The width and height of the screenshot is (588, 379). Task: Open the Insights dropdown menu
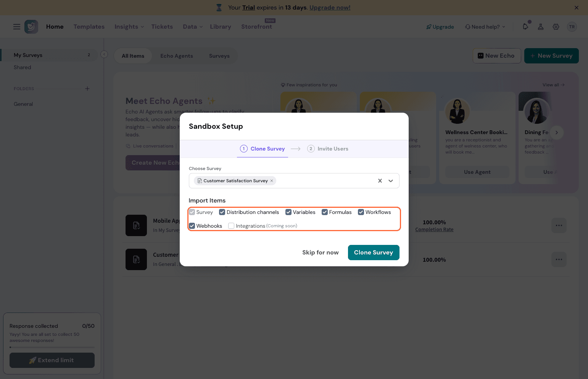pos(129,27)
